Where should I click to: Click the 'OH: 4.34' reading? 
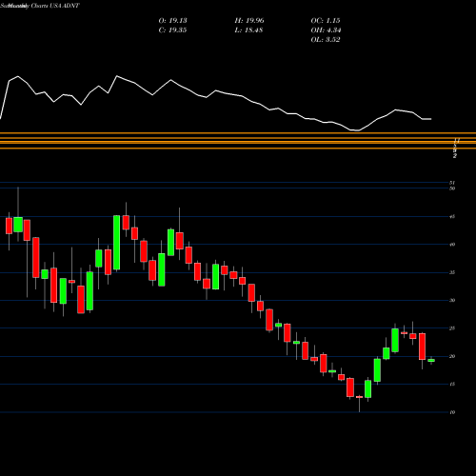click(x=326, y=30)
